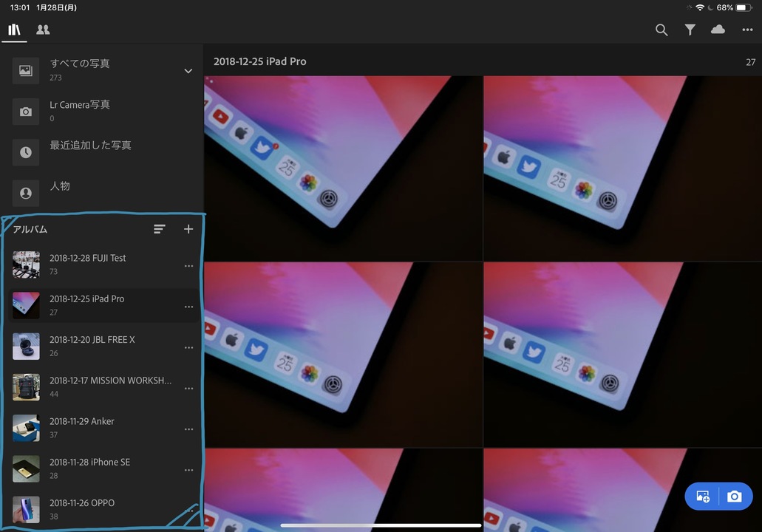Open album 2018-11-28 iPhone SE
This screenshot has width=762, height=532.
click(103, 469)
